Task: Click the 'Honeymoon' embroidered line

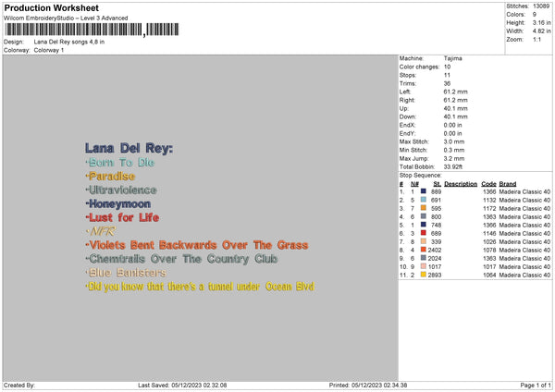Action: pyautogui.click(x=118, y=203)
